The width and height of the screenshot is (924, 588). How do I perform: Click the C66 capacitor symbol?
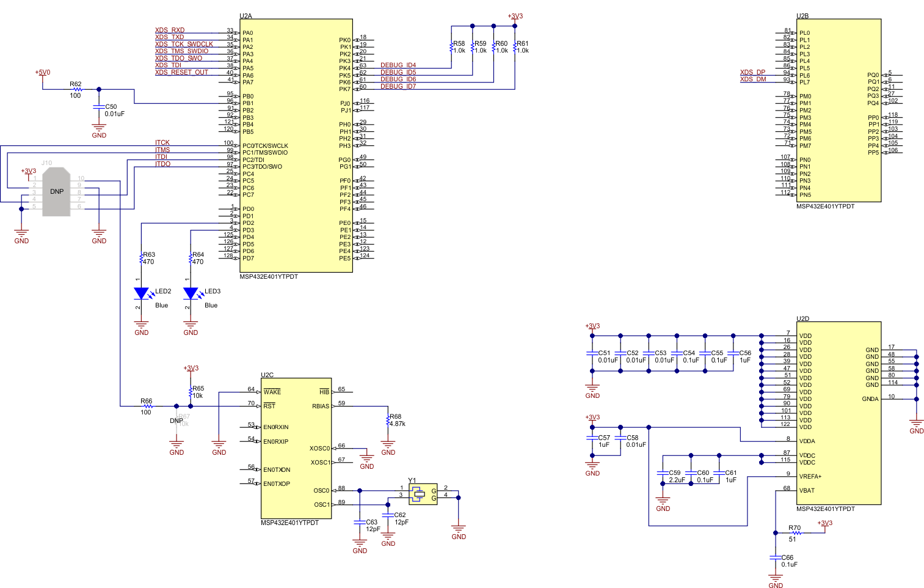(x=776, y=557)
